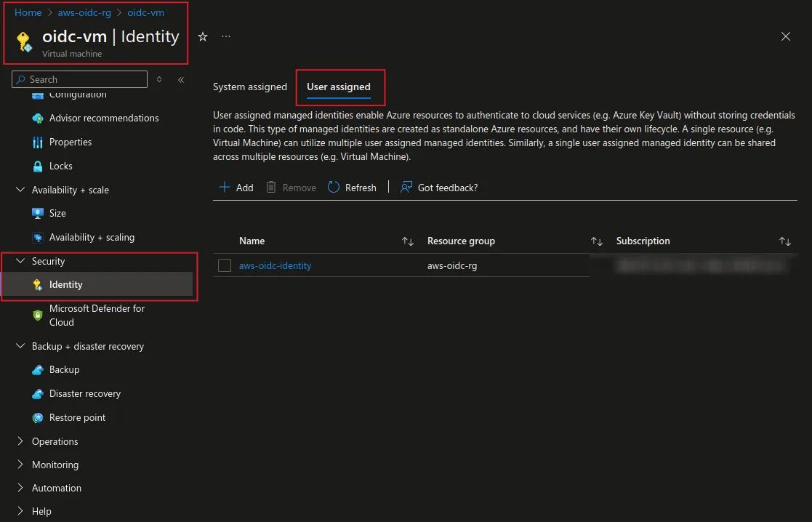812x522 pixels.
Task: Collapse the sidebar with double chevron
Action: 181,80
